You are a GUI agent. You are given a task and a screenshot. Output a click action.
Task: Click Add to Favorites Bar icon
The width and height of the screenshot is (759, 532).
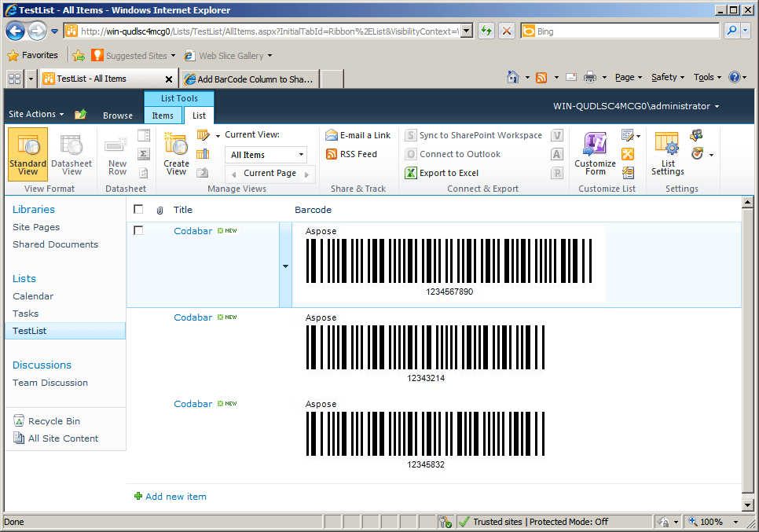[x=78, y=56]
